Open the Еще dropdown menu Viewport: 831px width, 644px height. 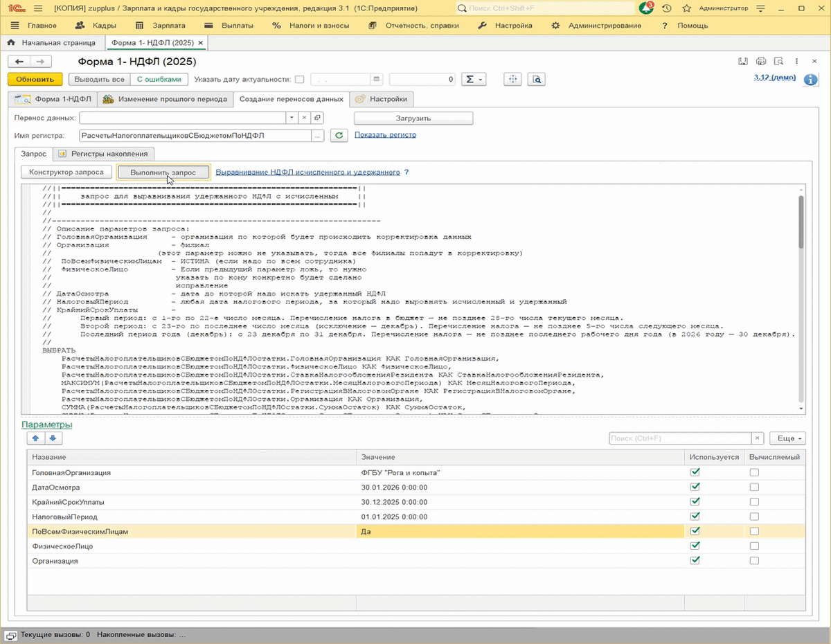point(788,438)
